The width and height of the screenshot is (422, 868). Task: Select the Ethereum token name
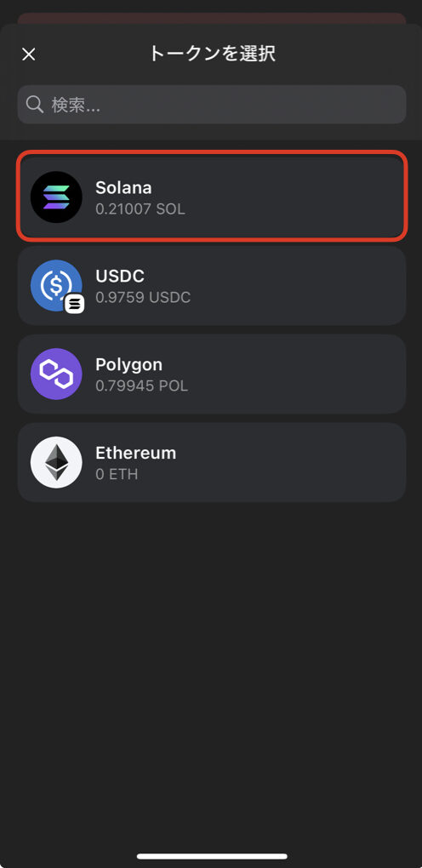[x=135, y=453]
